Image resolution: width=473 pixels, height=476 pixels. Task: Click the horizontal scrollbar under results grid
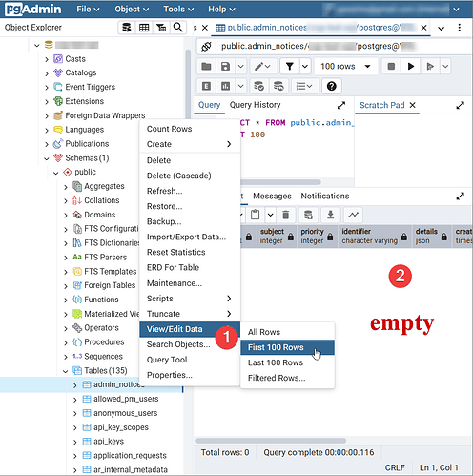tap(271, 441)
